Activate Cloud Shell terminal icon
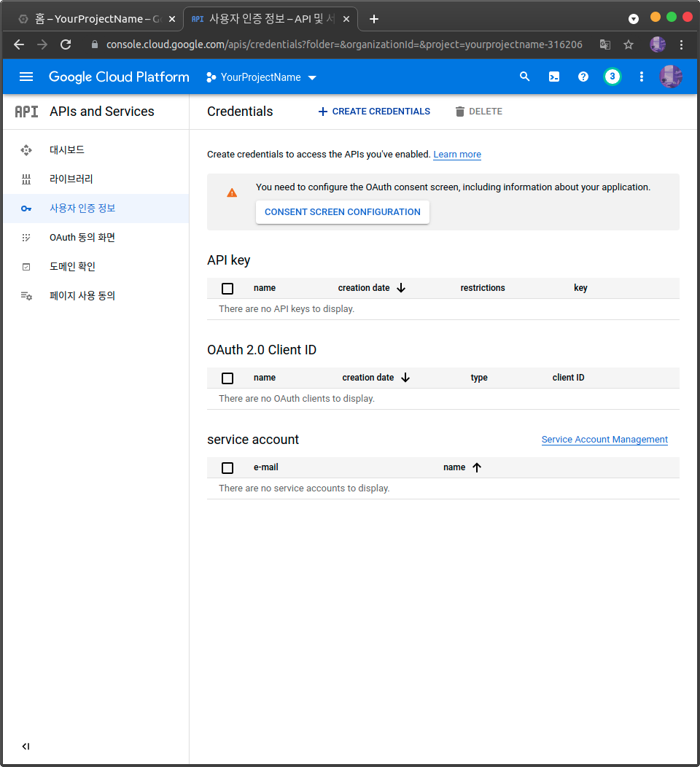The image size is (700, 767). coord(553,77)
